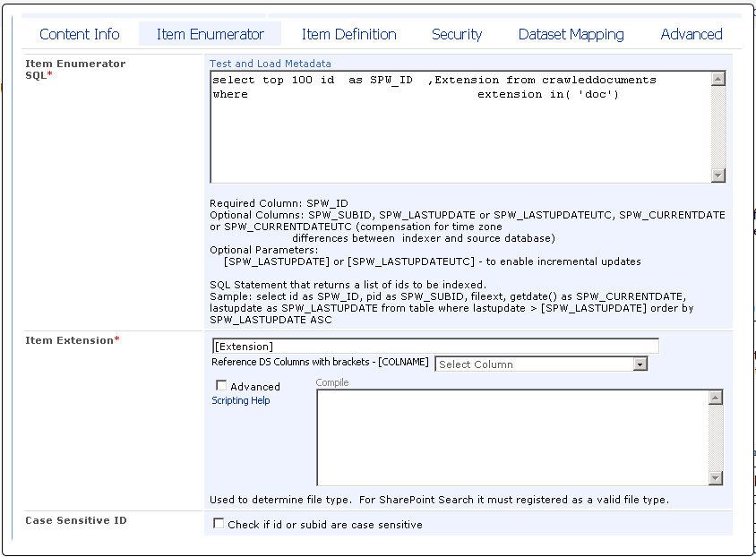Click the Compile link above script box
The width and height of the screenshot is (756, 557).
332,382
